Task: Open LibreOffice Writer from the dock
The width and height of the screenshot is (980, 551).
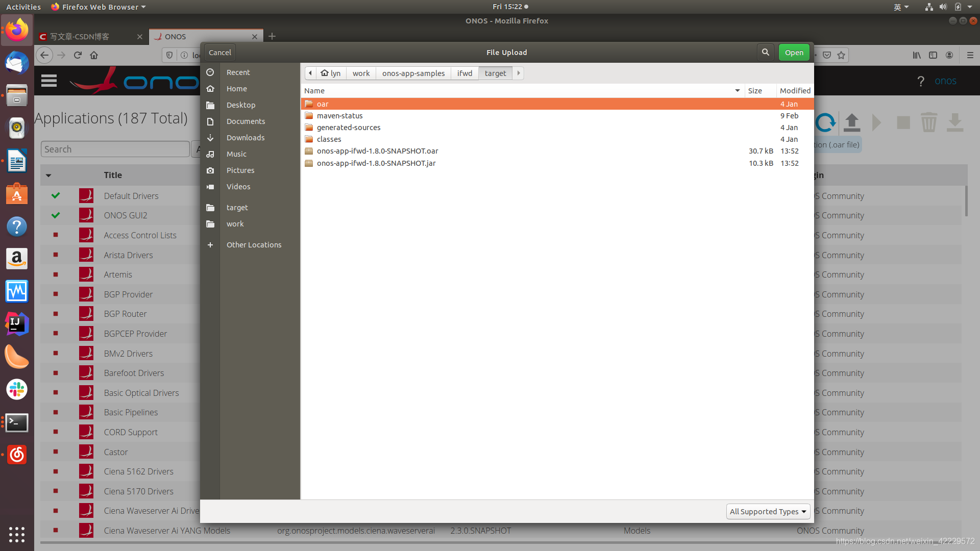Action: [17, 161]
